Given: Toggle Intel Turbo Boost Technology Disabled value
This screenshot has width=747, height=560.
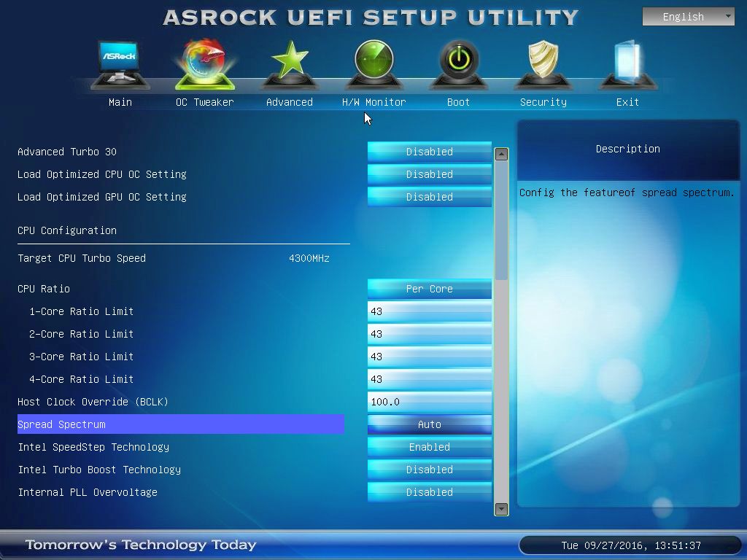Looking at the screenshot, I should pos(429,470).
